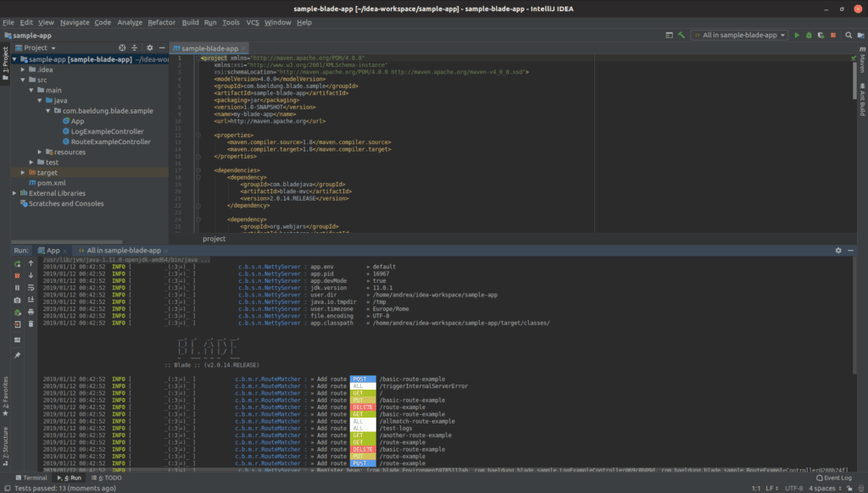Open Search Everywhere via the magnifier icon
868x493 pixels.
point(849,36)
